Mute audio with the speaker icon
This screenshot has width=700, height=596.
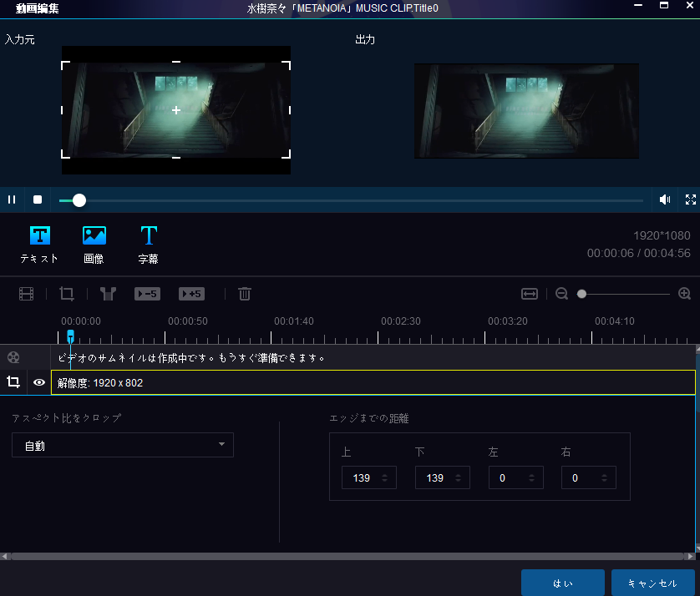pos(665,200)
